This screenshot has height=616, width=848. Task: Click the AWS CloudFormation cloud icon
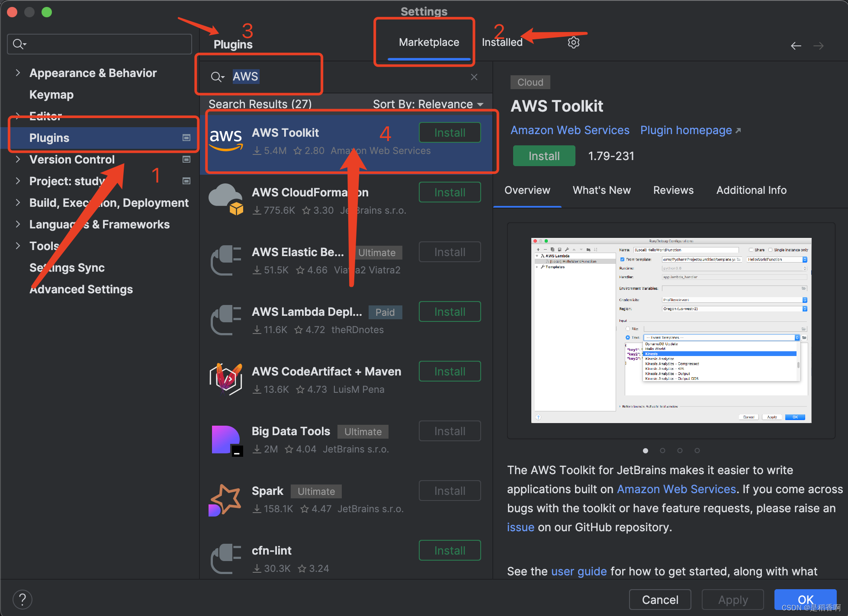pyautogui.click(x=226, y=199)
